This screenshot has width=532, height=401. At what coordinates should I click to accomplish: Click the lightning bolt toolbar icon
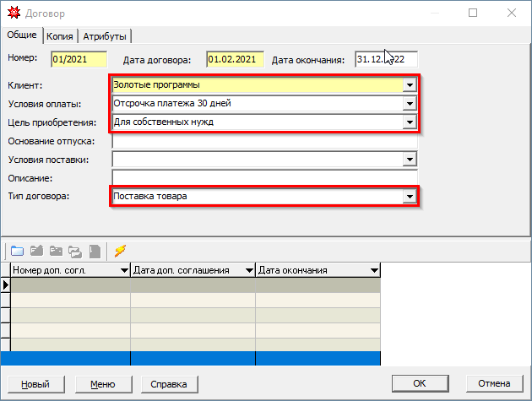click(x=120, y=250)
